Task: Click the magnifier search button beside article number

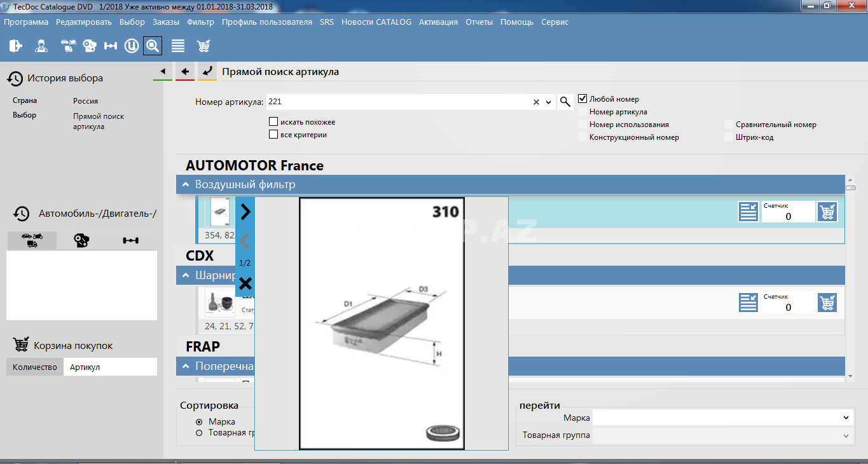Action: pos(565,102)
